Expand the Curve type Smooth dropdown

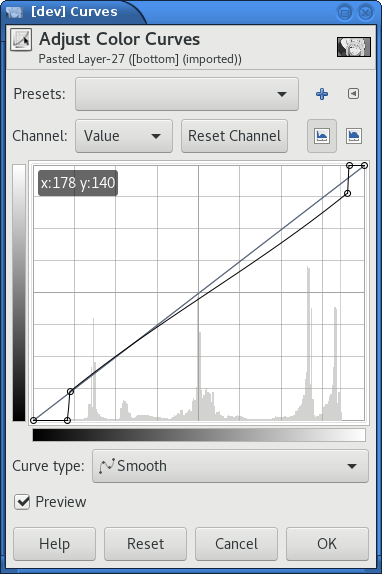[x=230, y=466]
